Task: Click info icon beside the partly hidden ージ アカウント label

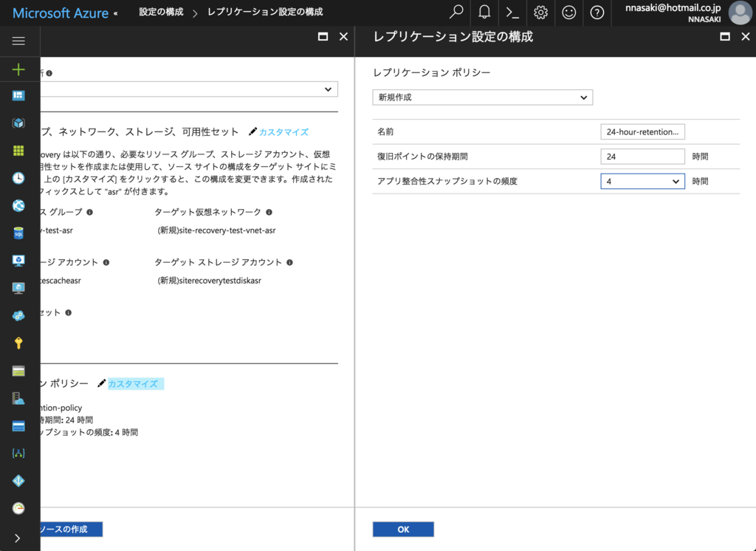Action: tap(106, 262)
